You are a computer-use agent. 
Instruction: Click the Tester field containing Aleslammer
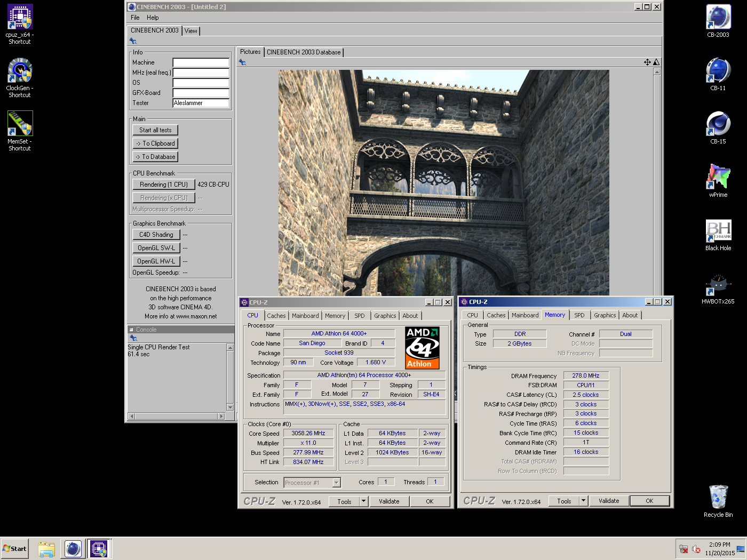201,103
